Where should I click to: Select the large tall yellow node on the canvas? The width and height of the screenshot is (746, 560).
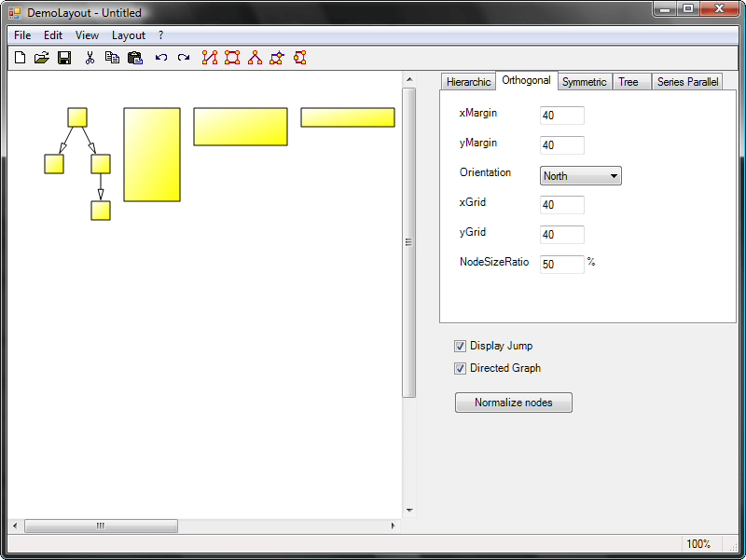152,155
